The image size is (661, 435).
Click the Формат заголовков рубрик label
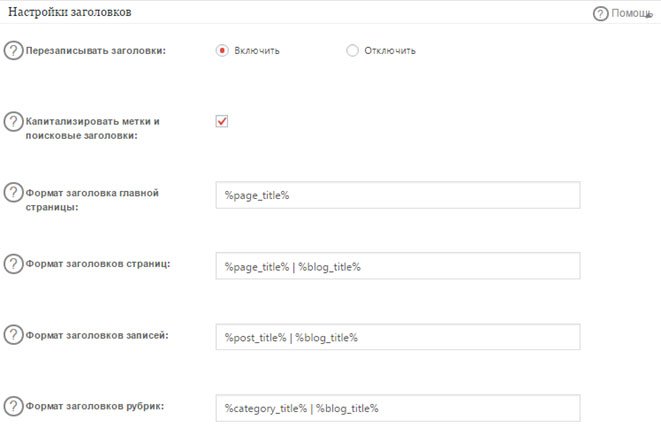(95, 406)
